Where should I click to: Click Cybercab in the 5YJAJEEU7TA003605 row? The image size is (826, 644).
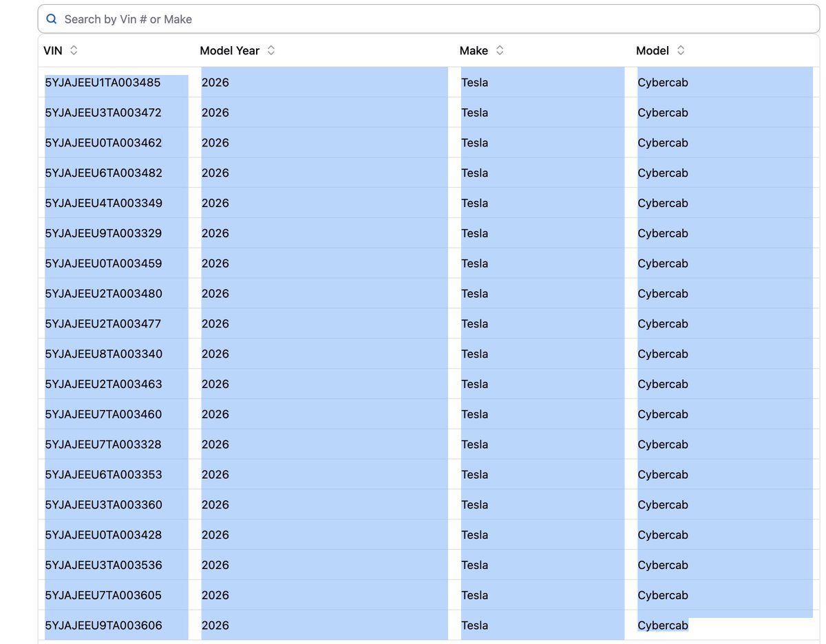pyautogui.click(x=663, y=596)
